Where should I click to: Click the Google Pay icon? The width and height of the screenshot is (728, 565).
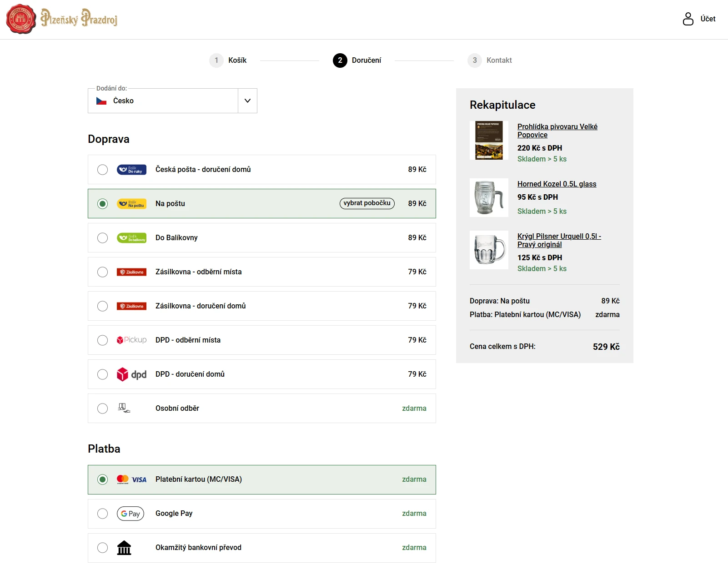131,514
